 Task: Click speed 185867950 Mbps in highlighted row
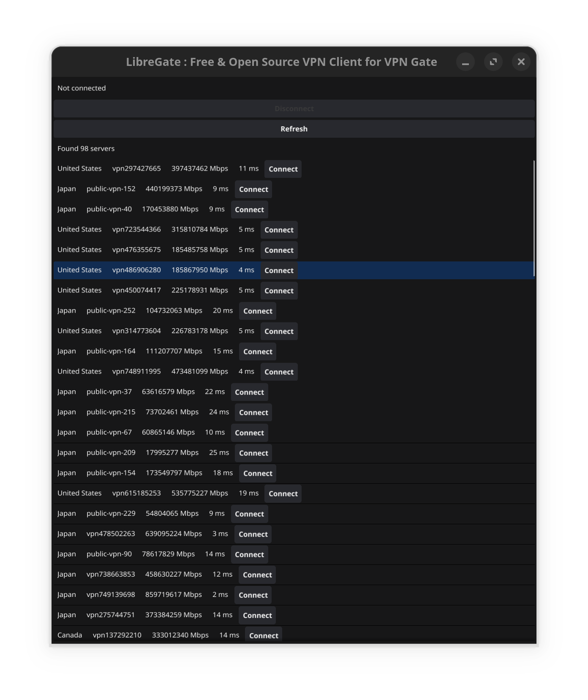tap(200, 270)
